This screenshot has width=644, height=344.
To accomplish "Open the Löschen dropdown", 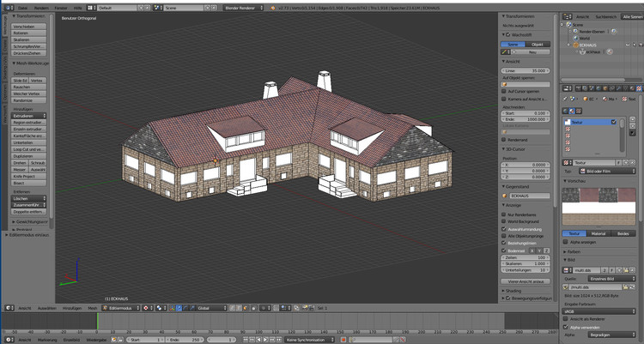I will click(x=28, y=198).
